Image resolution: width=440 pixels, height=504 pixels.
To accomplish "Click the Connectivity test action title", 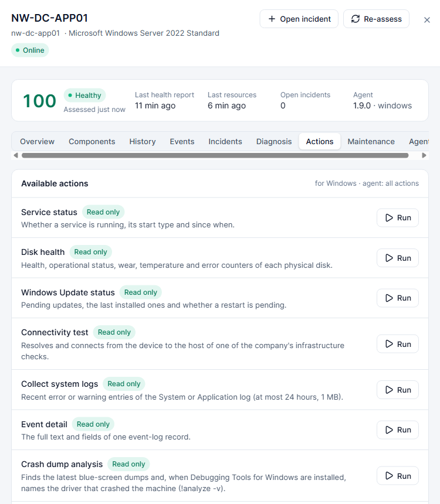I will [x=55, y=332].
